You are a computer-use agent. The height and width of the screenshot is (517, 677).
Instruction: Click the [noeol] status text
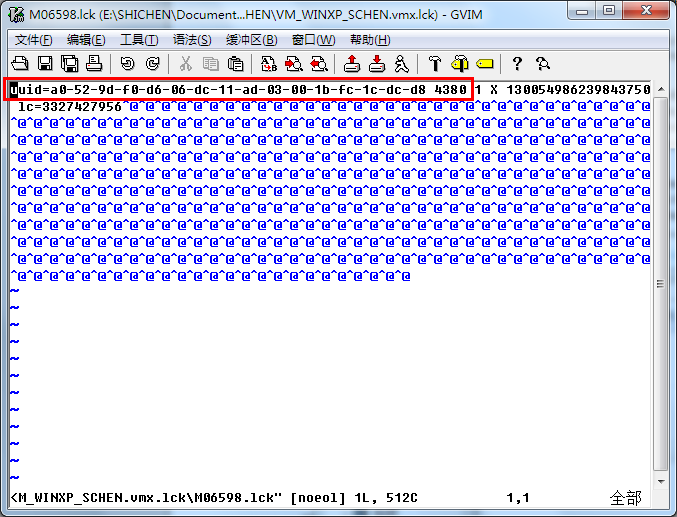(x=318, y=498)
